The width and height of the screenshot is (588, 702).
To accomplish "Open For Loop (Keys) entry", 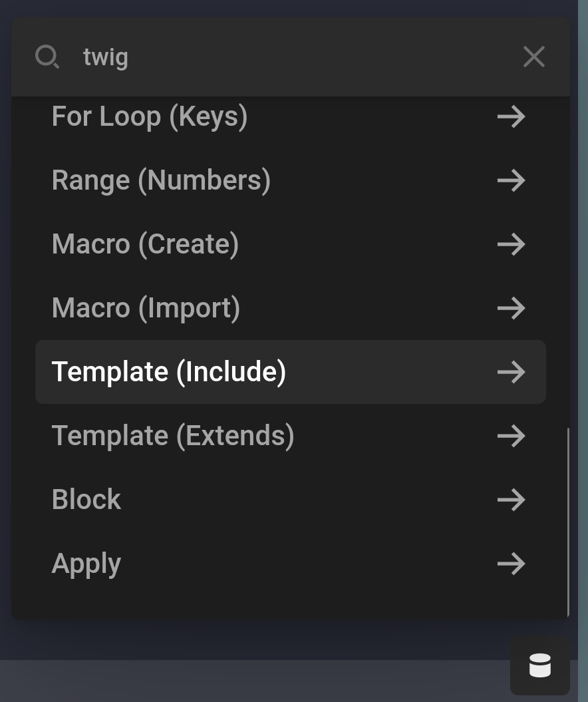I will [x=150, y=116].
